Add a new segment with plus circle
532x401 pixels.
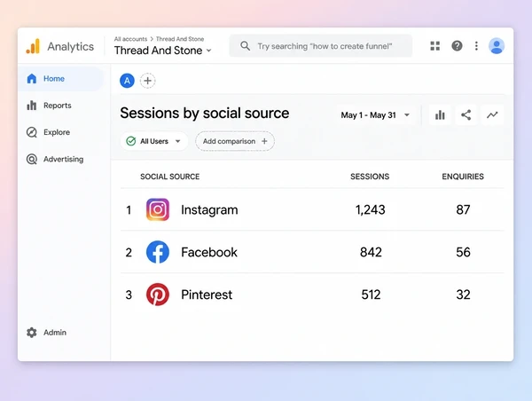pos(147,81)
